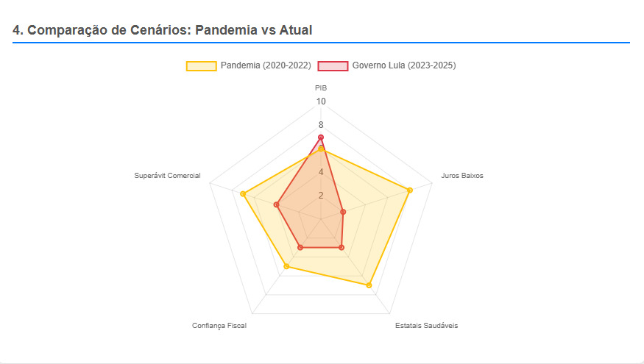The image size is (644, 364).
Task: Click red Governo Lula point on Juros Baixos axis
Action: tap(343, 212)
